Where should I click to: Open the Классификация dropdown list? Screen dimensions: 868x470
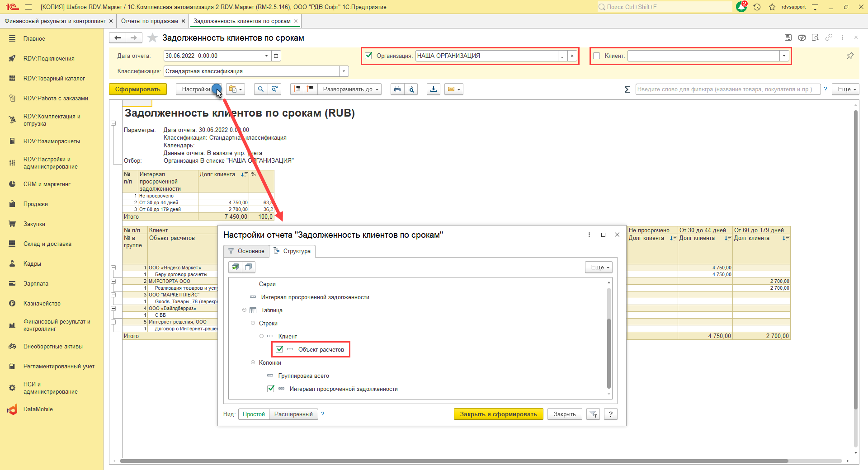point(344,71)
